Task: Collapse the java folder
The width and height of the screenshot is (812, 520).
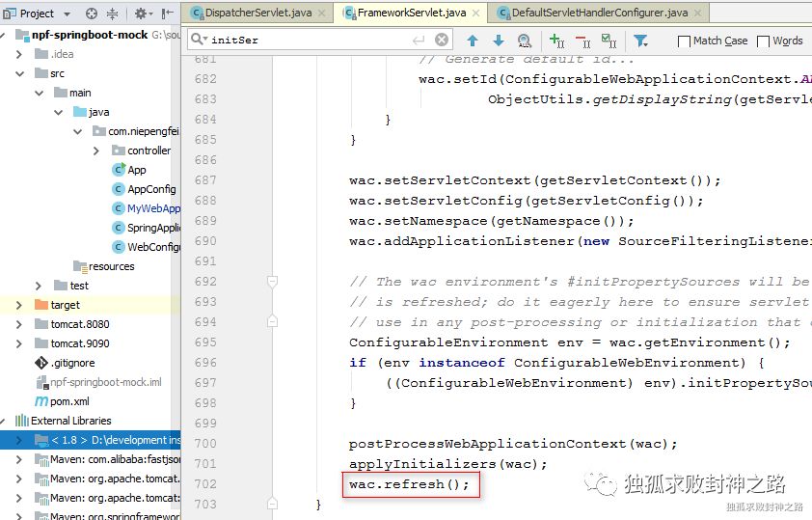Action: (58, 112)
